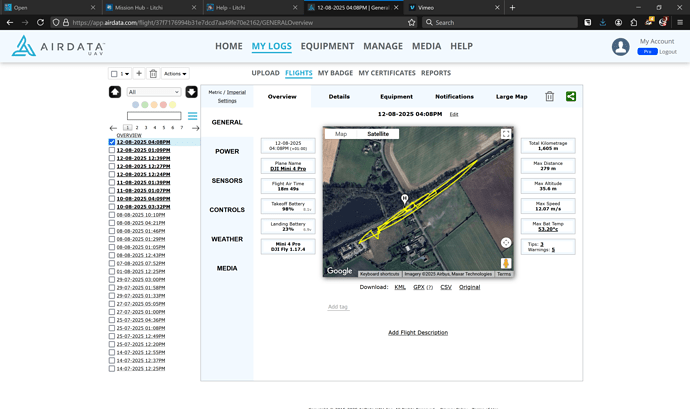Select the red color tag filter
The height and width of the screenshot is (409, 690).
click(x=163, y=105)
